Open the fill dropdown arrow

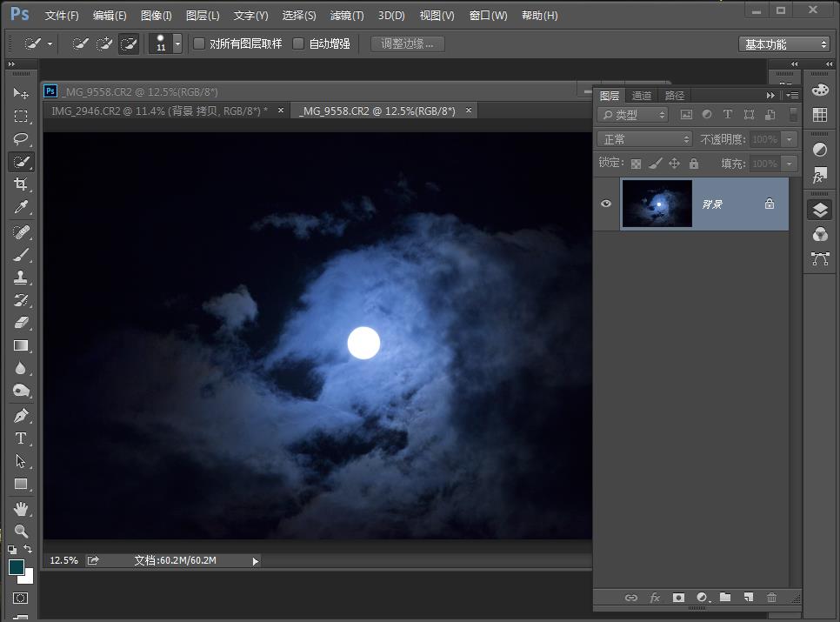[789, 164]
